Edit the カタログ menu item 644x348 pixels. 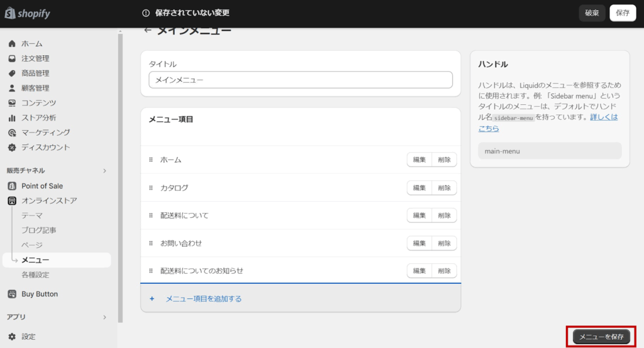[419, 188]
